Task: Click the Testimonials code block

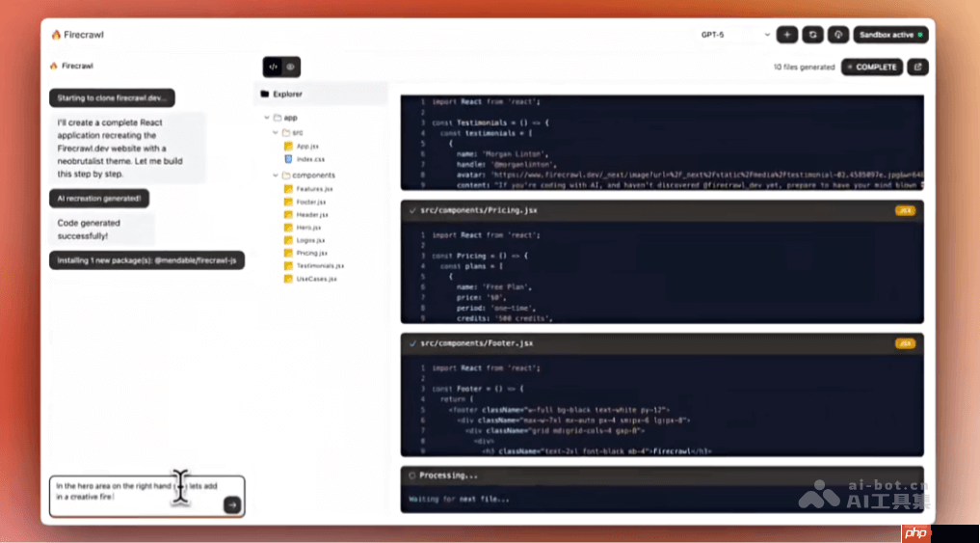Action: [x=662, y=143]
